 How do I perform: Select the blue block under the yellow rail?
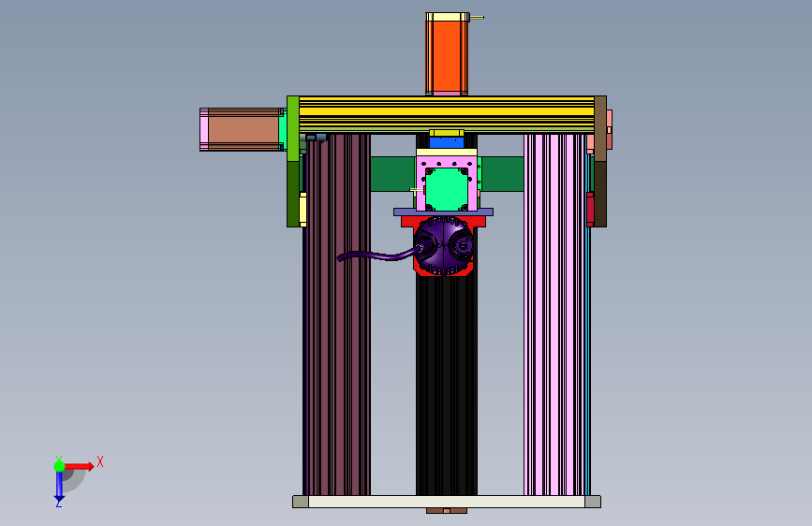[x=447, y=142]
